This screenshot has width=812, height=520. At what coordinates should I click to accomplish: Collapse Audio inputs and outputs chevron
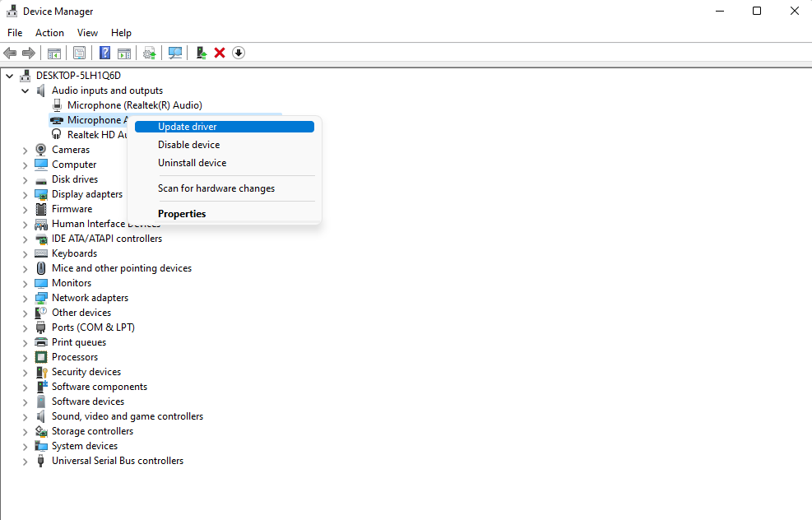click(x=25, y=91)
